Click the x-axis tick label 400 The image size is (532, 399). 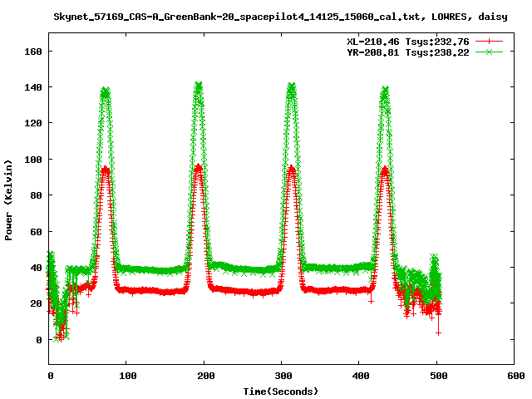pyautogui.click(x=361, y=376)
